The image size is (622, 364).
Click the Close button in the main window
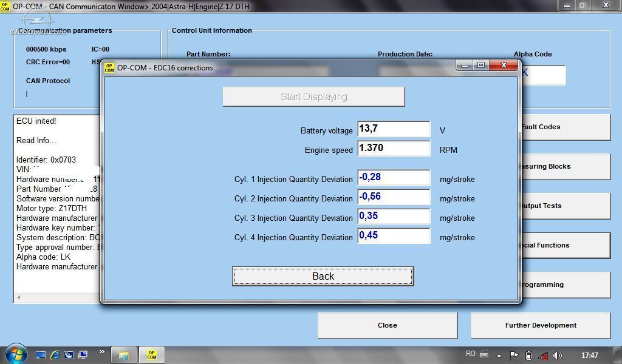(387, 325)
